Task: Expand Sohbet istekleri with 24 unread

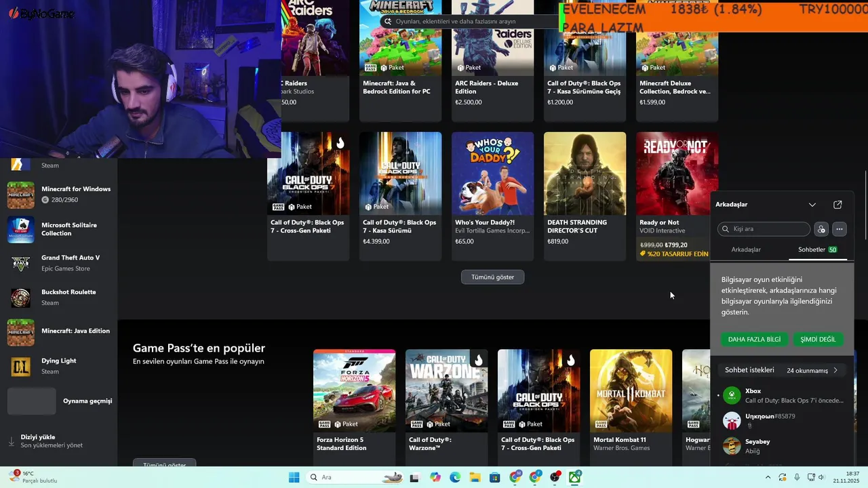Action: click(x=781, y=370)
